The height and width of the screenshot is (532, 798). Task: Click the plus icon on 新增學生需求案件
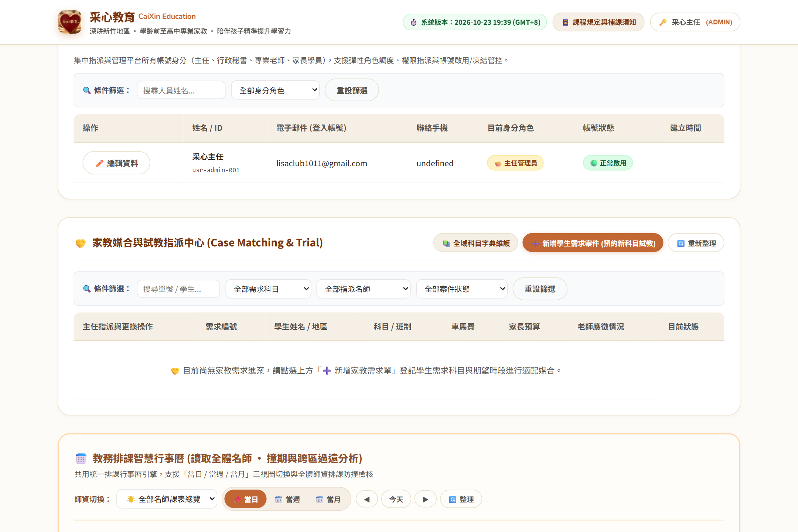coord(535,243)
